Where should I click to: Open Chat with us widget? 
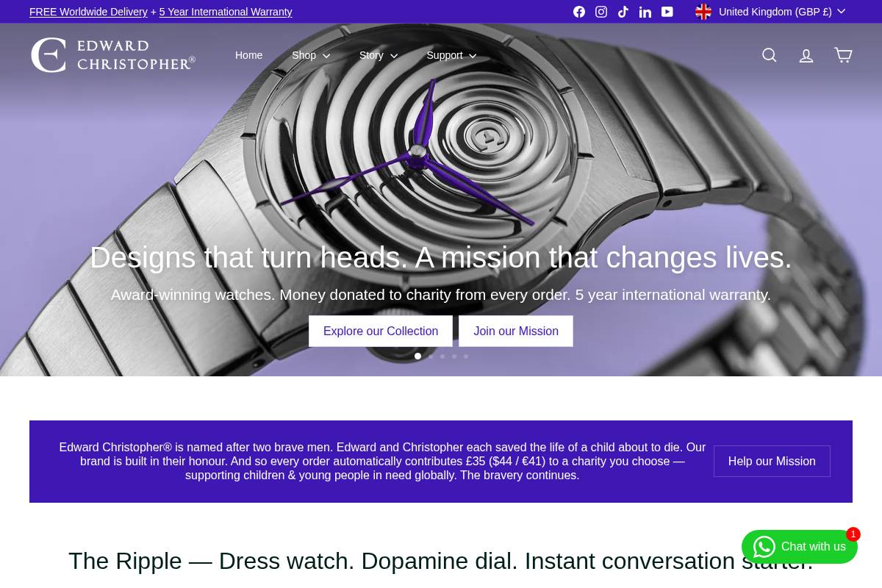pos(800,547)
